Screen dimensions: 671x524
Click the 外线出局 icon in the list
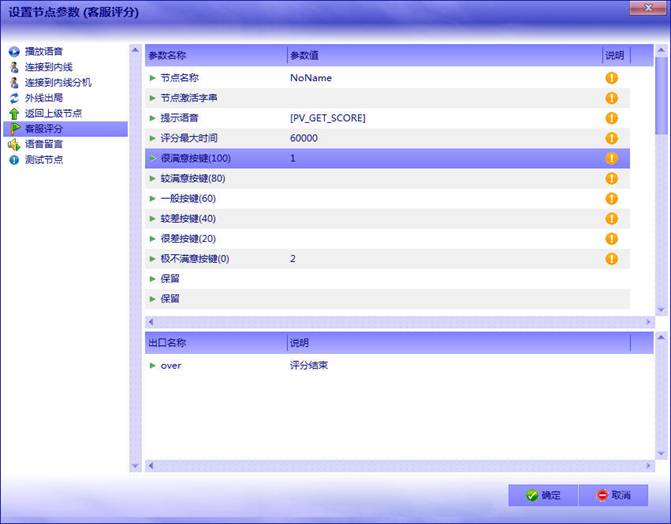14,98
